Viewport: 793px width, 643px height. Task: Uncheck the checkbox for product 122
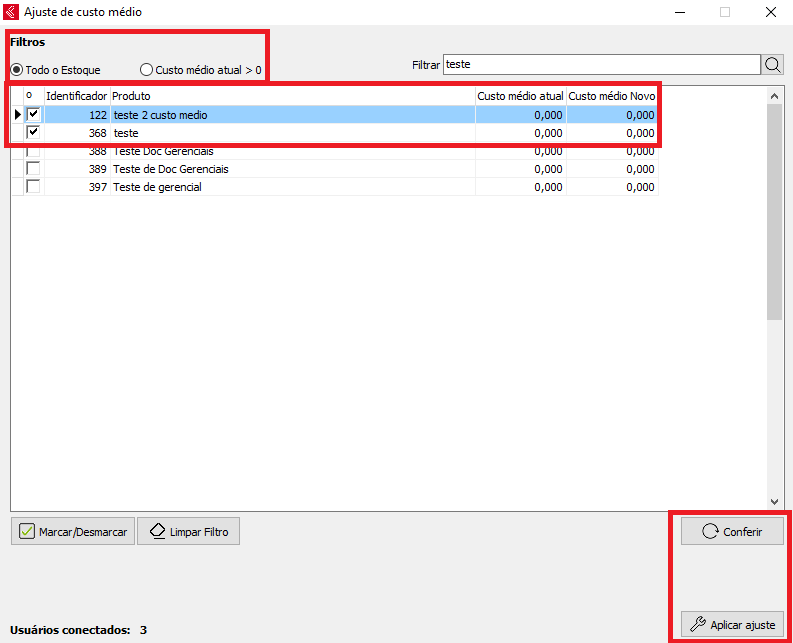coord(33,115)
